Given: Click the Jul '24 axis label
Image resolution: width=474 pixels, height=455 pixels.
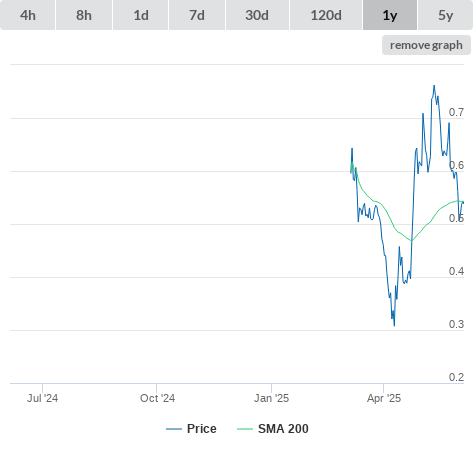Looking at the screenshot, I should coord(42,398).
